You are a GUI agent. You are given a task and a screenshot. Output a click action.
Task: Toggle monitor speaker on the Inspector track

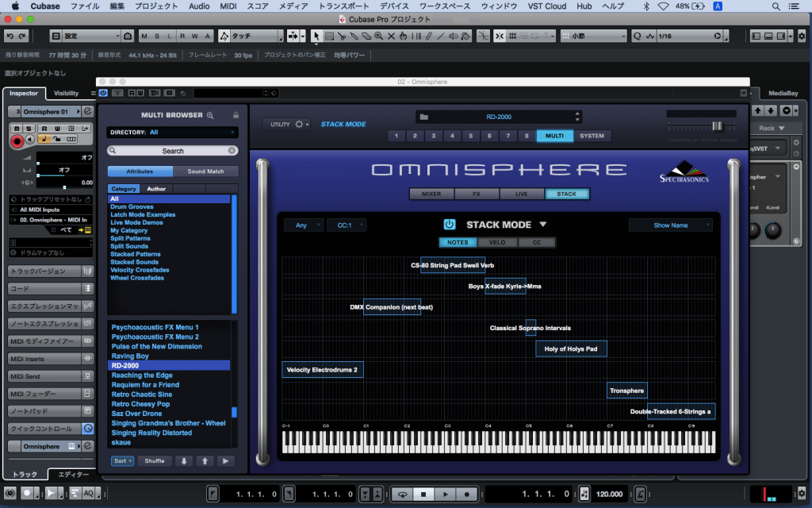click(x=31, y=140)
